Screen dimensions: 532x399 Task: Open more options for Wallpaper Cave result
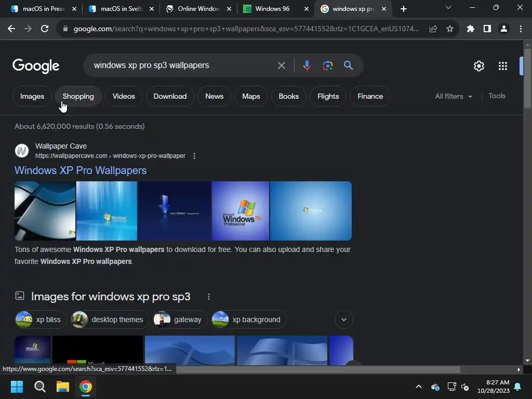coord(194,156)
